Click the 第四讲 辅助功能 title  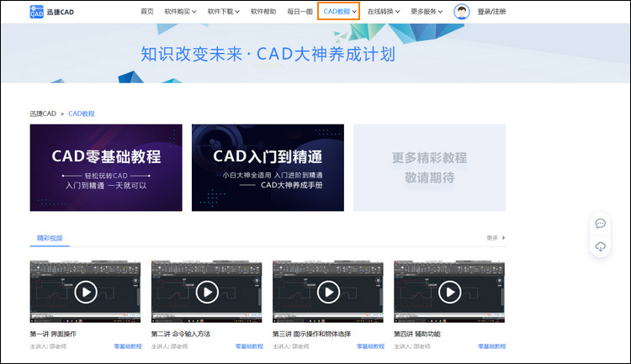pos(417,334)
